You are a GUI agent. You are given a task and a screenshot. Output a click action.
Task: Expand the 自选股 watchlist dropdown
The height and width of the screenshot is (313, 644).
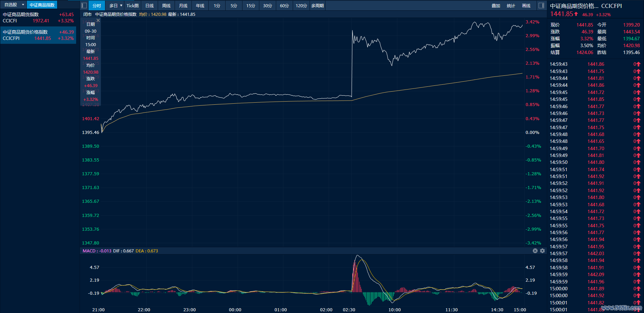[23, 5]
